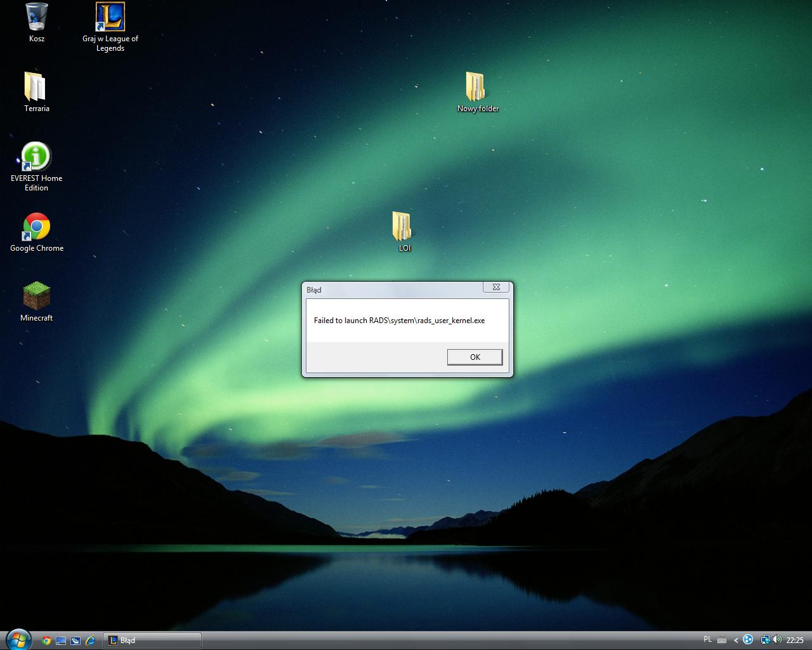Click OK in the Błąd error dialog

click(x=475, y=357)
